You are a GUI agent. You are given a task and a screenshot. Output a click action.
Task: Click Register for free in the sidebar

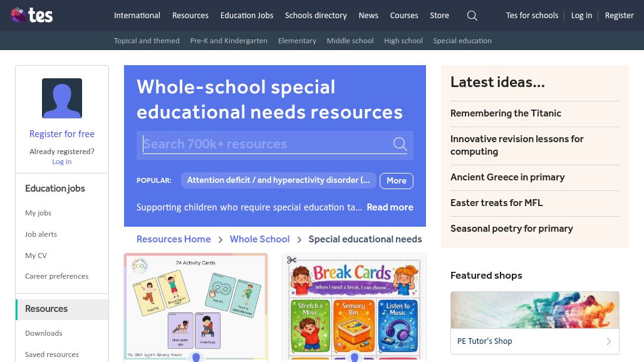click(x=61, y=134)
